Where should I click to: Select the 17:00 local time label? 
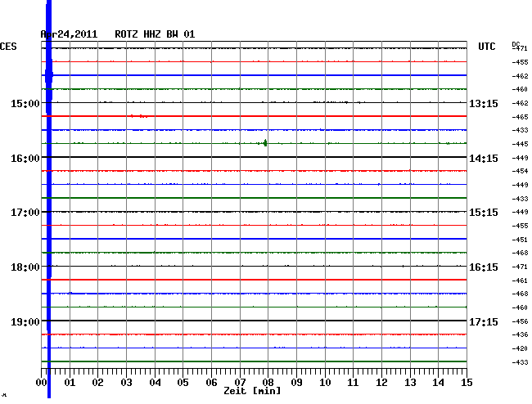click(x=25, y=213)
